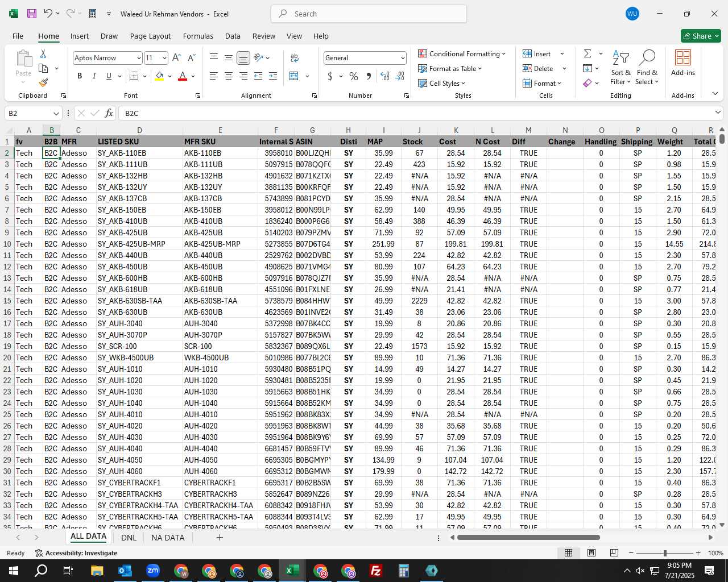Switch to the Data tab
Viewport: 728px width, 582px height.
click(x=233, y=36)
